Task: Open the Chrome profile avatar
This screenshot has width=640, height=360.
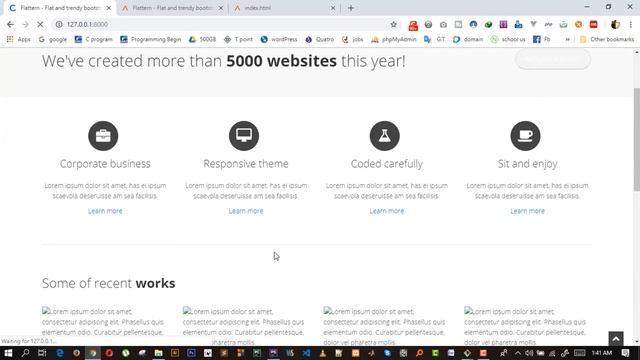Action: 615,24
